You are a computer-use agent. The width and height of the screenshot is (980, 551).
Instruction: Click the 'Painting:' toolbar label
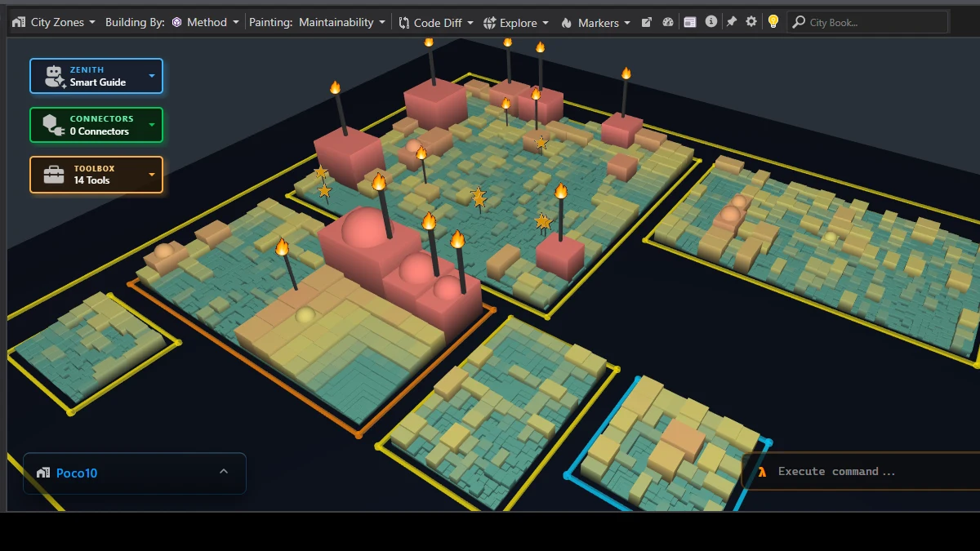[x=270, y=22]
